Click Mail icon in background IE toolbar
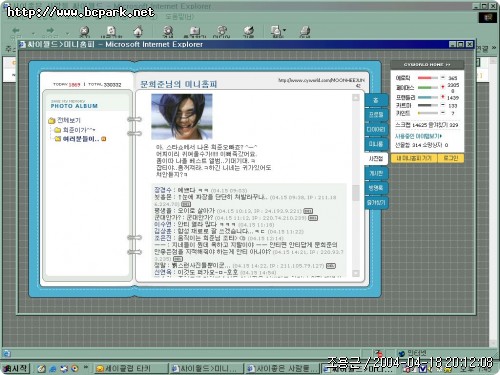The height and width of the screenshot is (375, 500). (276, 31)
